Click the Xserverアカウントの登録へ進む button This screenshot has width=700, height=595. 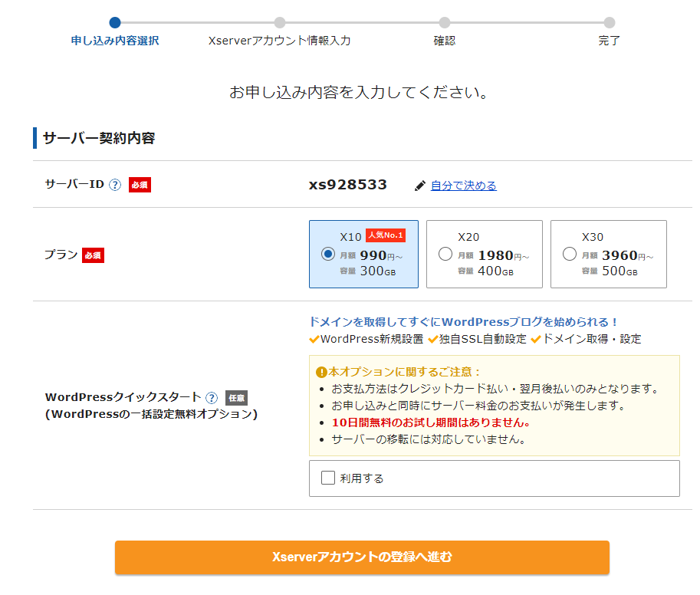click(362, 557)
